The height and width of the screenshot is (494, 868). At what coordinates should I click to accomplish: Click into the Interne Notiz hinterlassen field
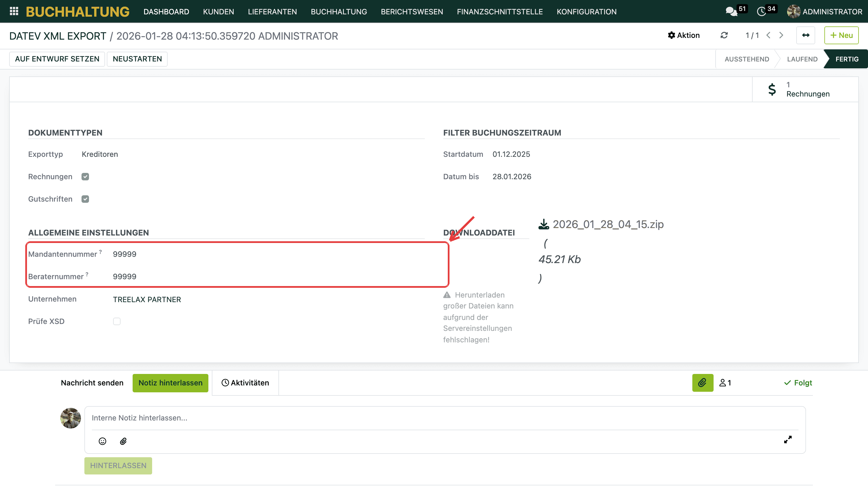tap(445, 418)
